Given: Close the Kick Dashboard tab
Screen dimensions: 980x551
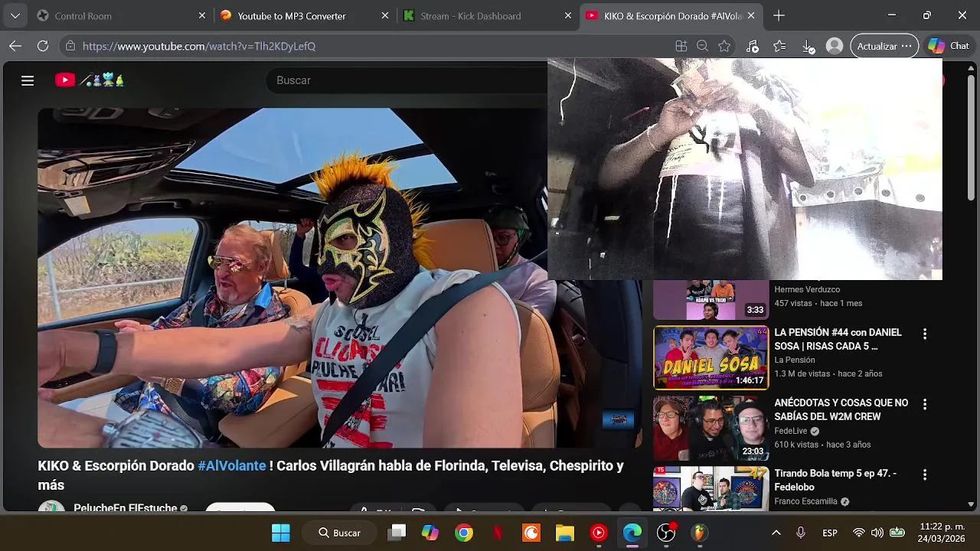Looking at the screenshot, I should [x=568, y=15].
